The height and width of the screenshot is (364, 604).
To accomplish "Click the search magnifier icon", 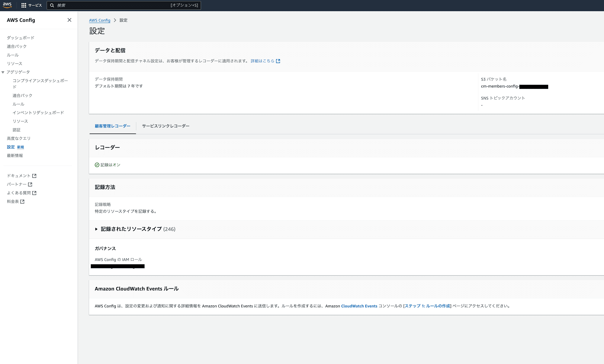I will pyautogui.click(x=52, y=5).
